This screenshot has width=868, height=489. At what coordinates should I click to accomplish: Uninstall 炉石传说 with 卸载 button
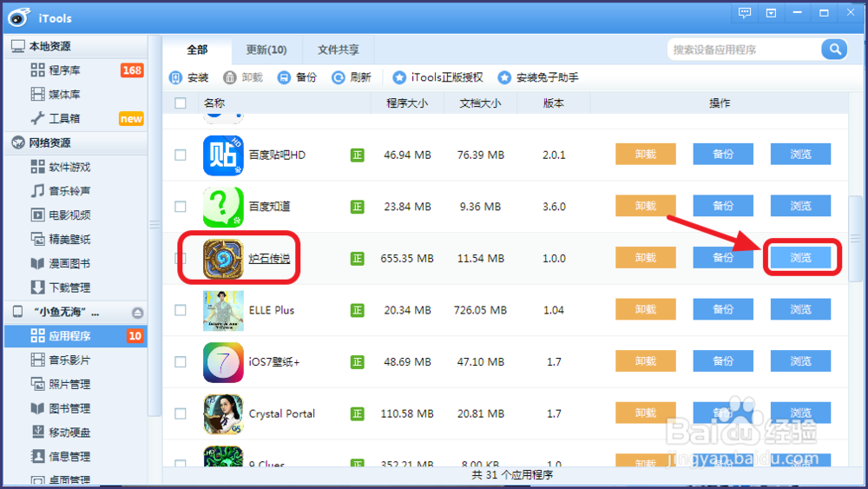pyautogui.click(x=646, y=257)
